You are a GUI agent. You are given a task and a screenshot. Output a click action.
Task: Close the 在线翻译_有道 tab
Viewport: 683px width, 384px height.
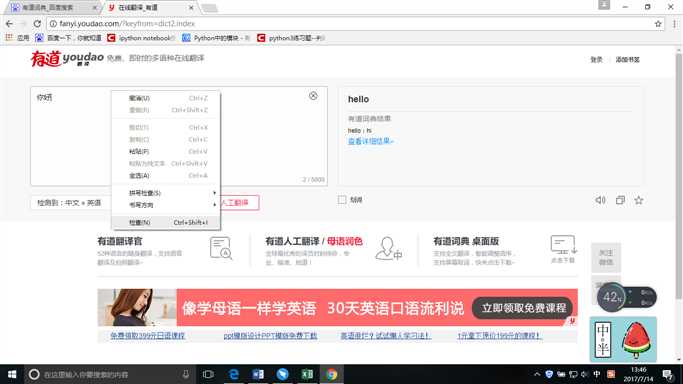tap(191, 8)
